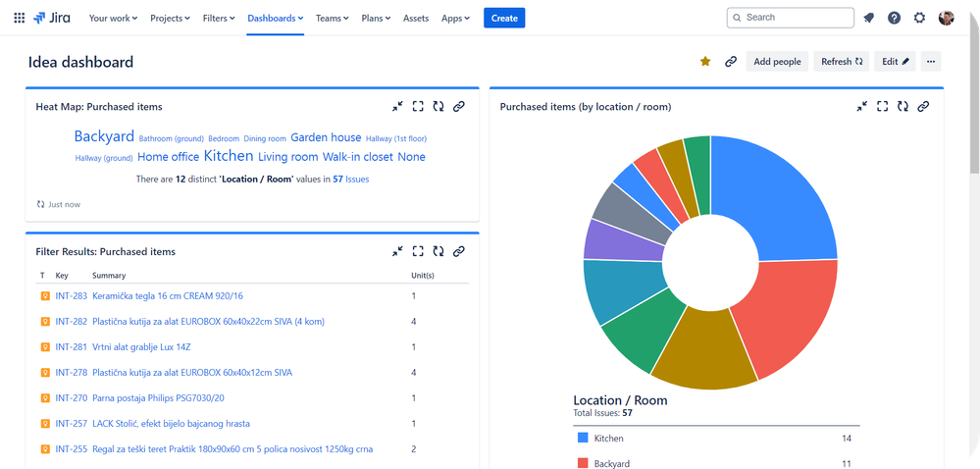Open the Dashboards menu
980x469 pixels.
coord(275,18)
